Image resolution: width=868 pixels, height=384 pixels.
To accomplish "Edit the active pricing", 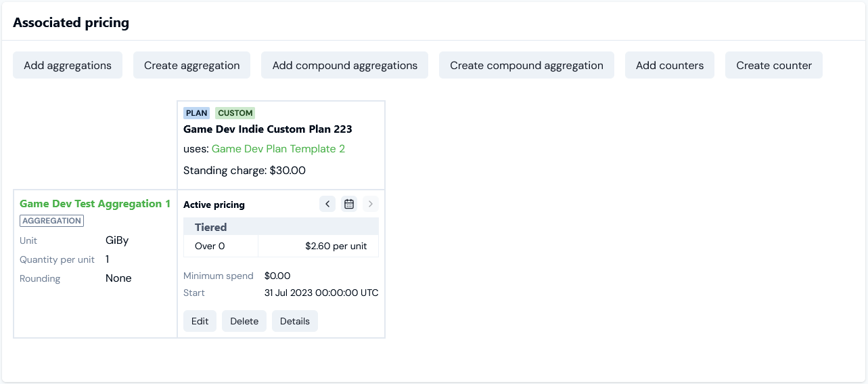I will [200, 321].
